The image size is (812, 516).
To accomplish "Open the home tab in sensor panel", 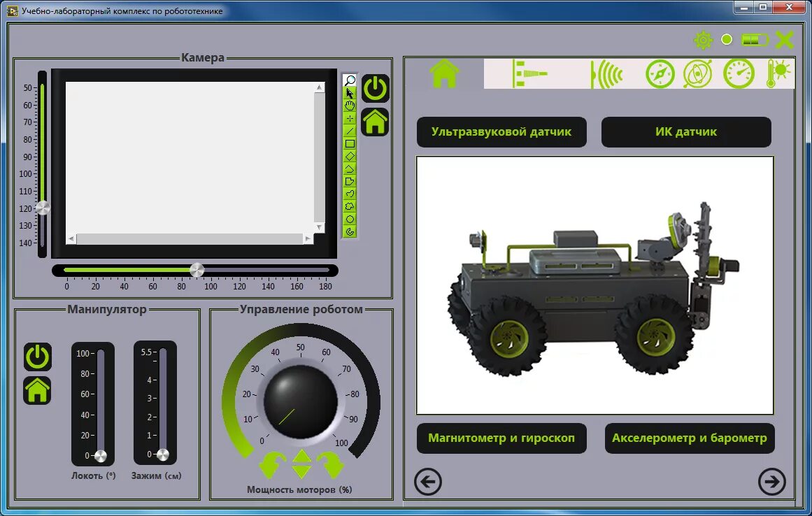I will tap(444, 73).
